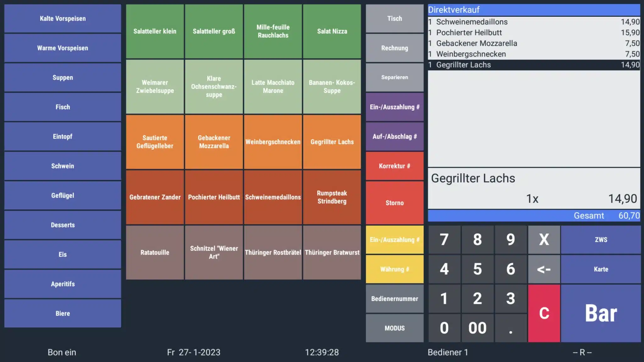Click the Ein-/Auszahlung deposit icon
Viewport: 644px width, 362px height.
pyautogui.click(x=394, y=239)
